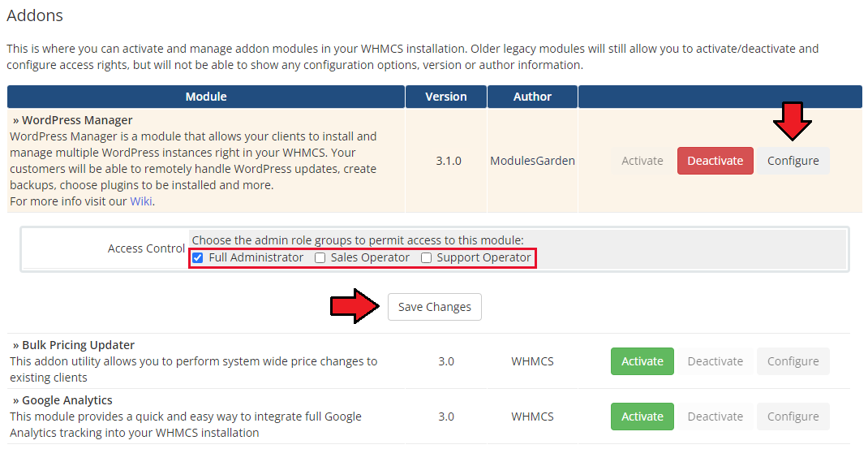Viewport: 868px width, 449px height.
Task: Click Configure in the Bulk Pricing Updater row
Action: [793, 361]
